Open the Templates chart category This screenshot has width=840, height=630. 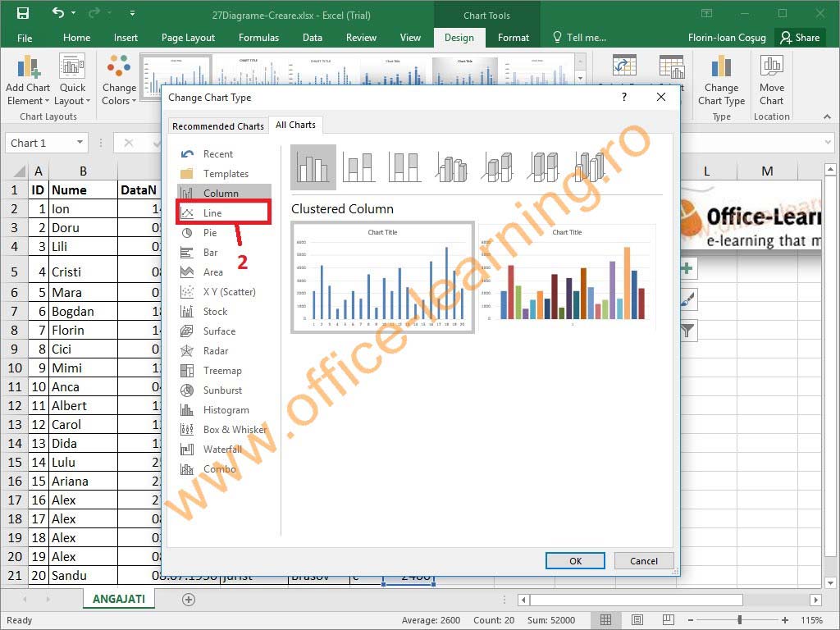pos(224,174)
